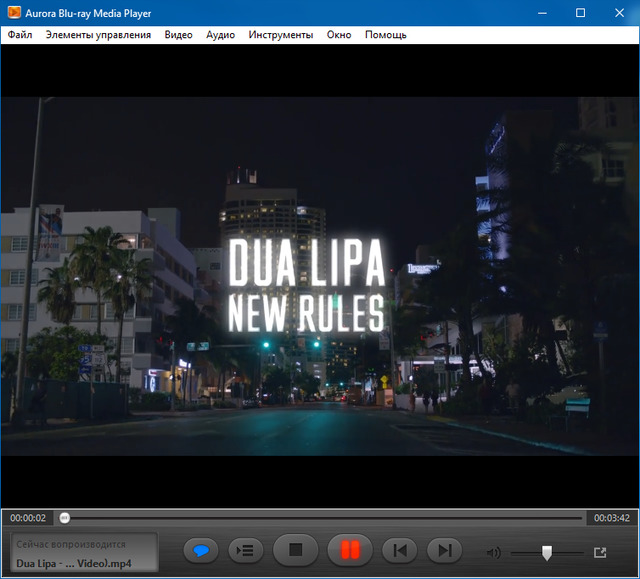This screenshot has height=579, width=640.
Task: Click the Окно menu item
Action: pyautogui.click(x=339, y=35)
